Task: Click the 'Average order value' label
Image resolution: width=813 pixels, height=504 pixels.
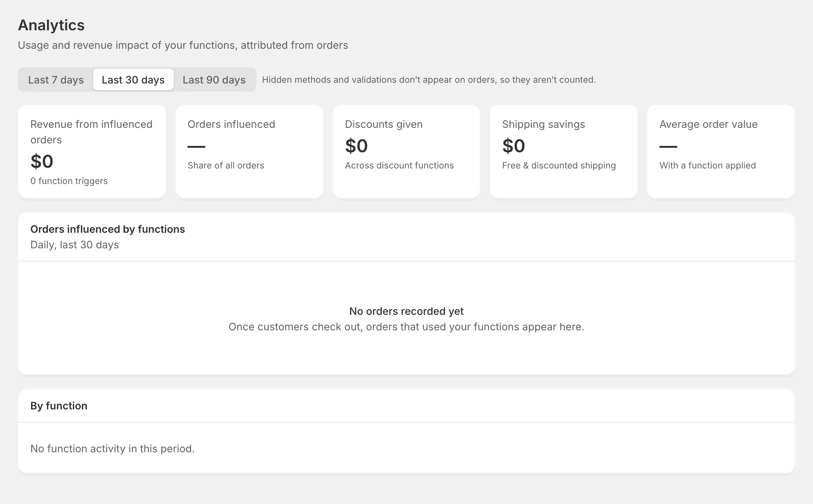Action: pos(708,124)
